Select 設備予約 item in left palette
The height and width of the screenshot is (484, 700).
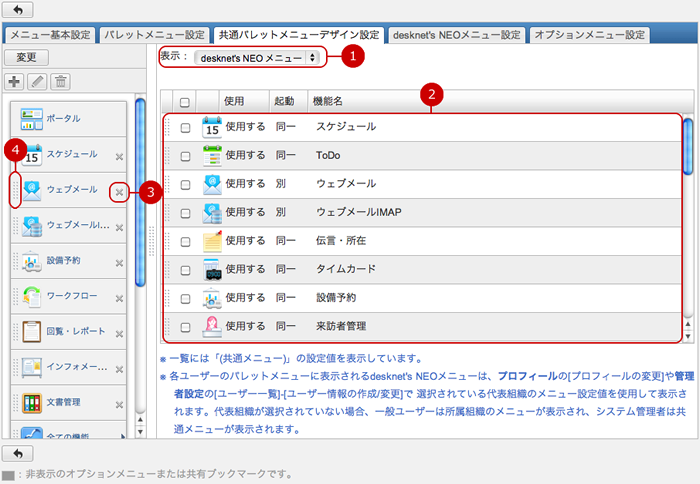[x=69, y=261]
